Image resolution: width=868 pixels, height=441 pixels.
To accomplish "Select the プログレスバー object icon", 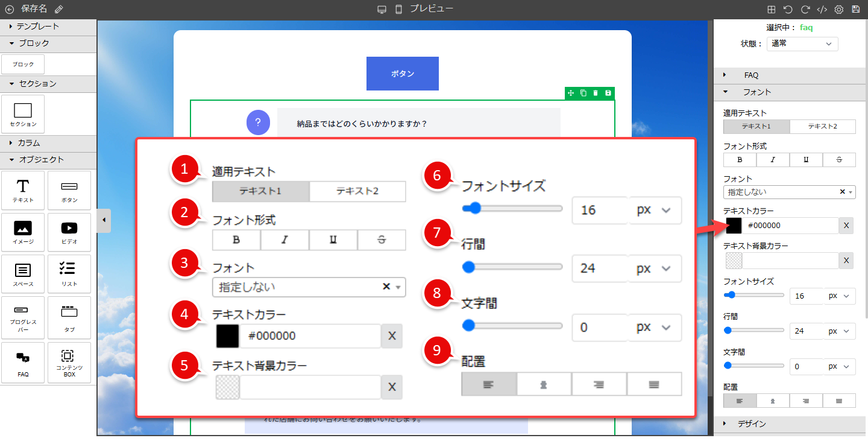I will tap(23, 317).
